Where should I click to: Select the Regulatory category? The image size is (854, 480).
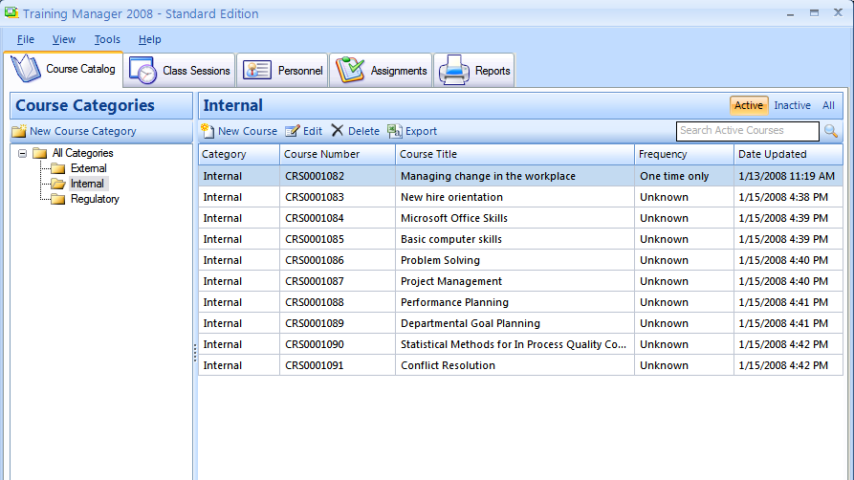coord(95,199)
